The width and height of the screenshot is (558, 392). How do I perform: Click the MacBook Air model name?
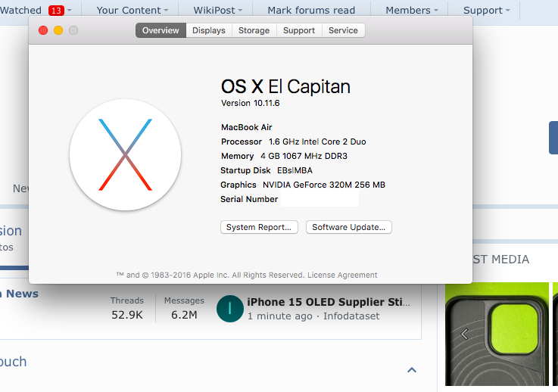(x=247, y=127)
